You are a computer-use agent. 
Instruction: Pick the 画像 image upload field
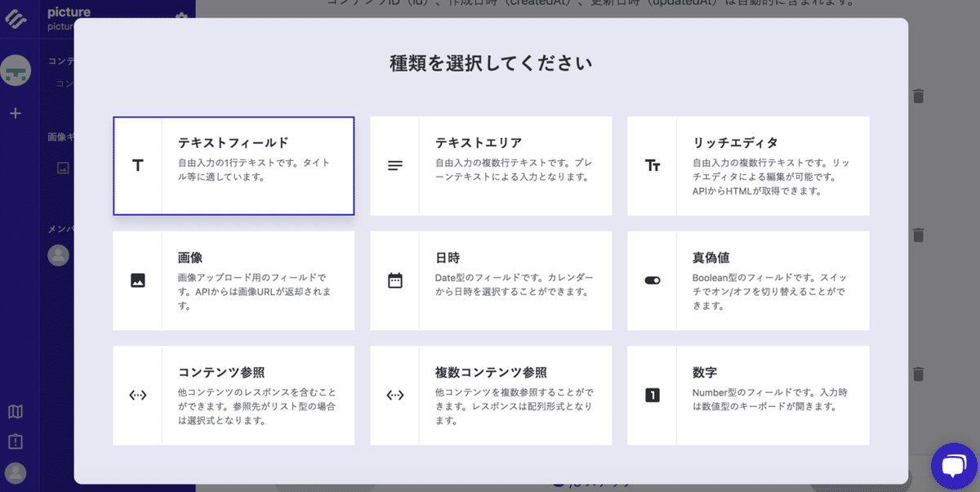pos(233,280)
